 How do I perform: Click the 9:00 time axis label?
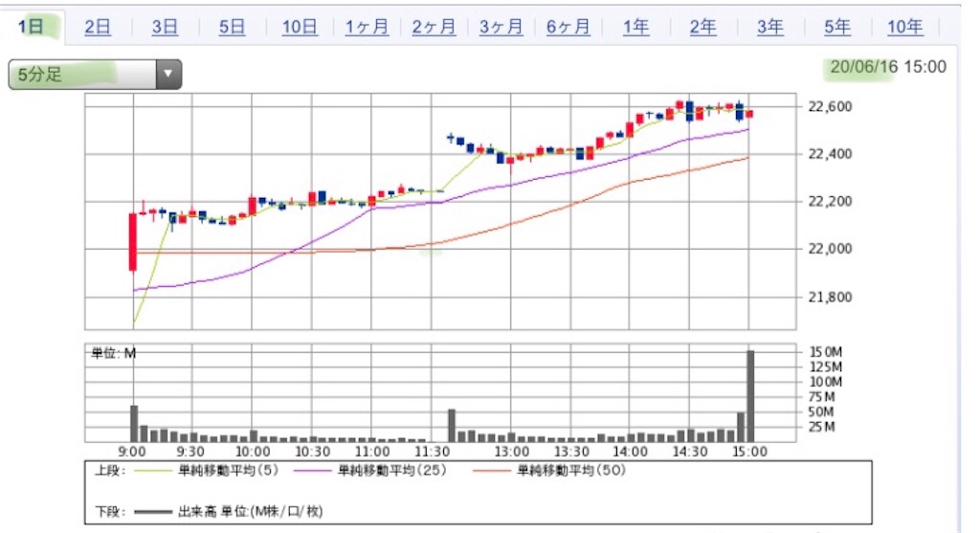[x=132, y=452]
